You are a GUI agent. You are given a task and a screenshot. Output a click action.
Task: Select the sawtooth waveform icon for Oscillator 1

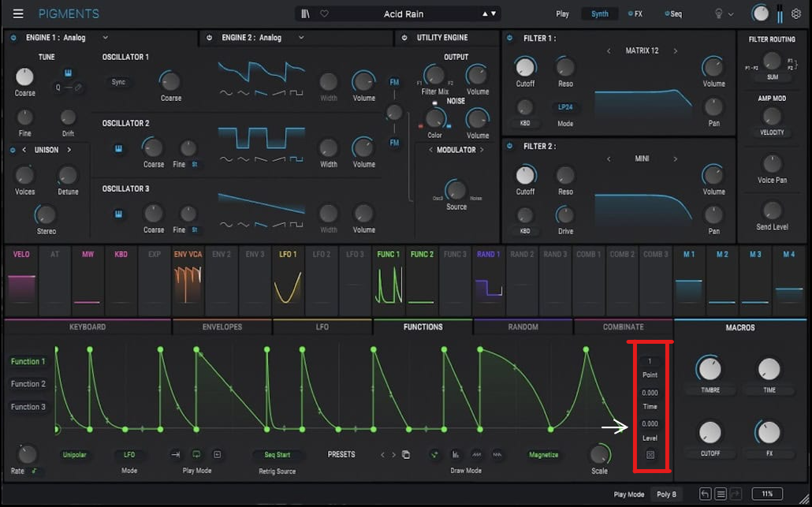262,93
